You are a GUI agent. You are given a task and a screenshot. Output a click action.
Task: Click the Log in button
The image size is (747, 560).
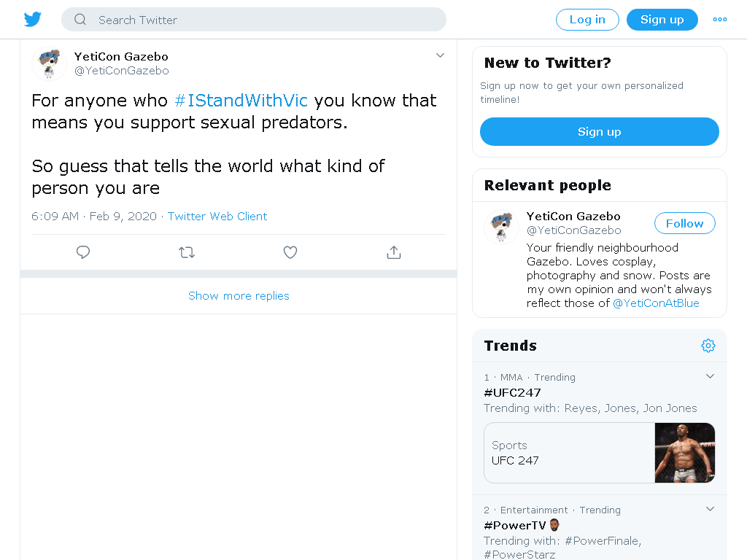point(587,20)
